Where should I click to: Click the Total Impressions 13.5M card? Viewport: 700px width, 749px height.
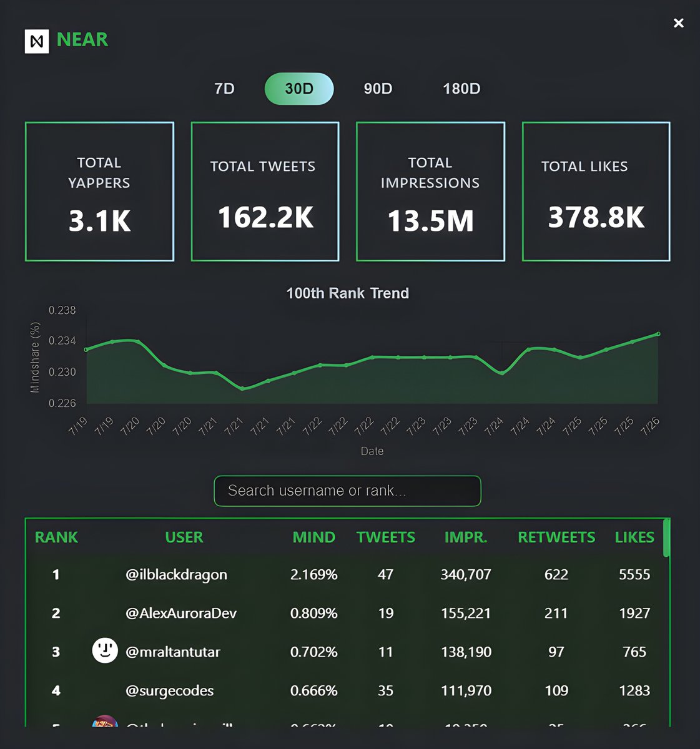point(430,192)
